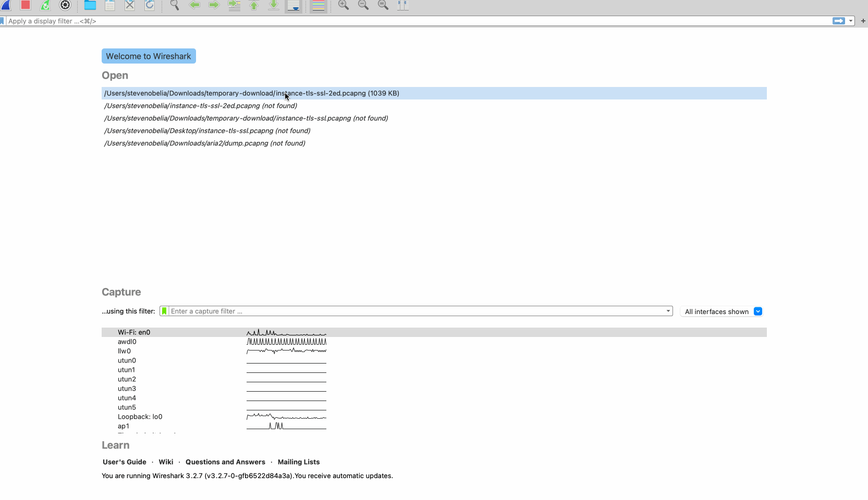Image resolution: width=868 pixels, height=500 pixels.
Task: Start capturing packets with the shark fin icon
Action: point(6,5)
